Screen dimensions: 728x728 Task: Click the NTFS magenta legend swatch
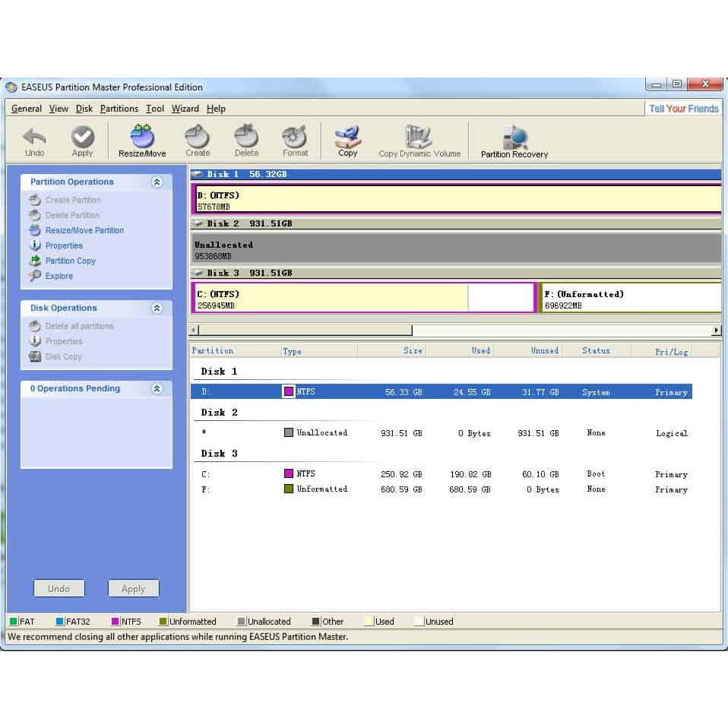tap(116, 622)
